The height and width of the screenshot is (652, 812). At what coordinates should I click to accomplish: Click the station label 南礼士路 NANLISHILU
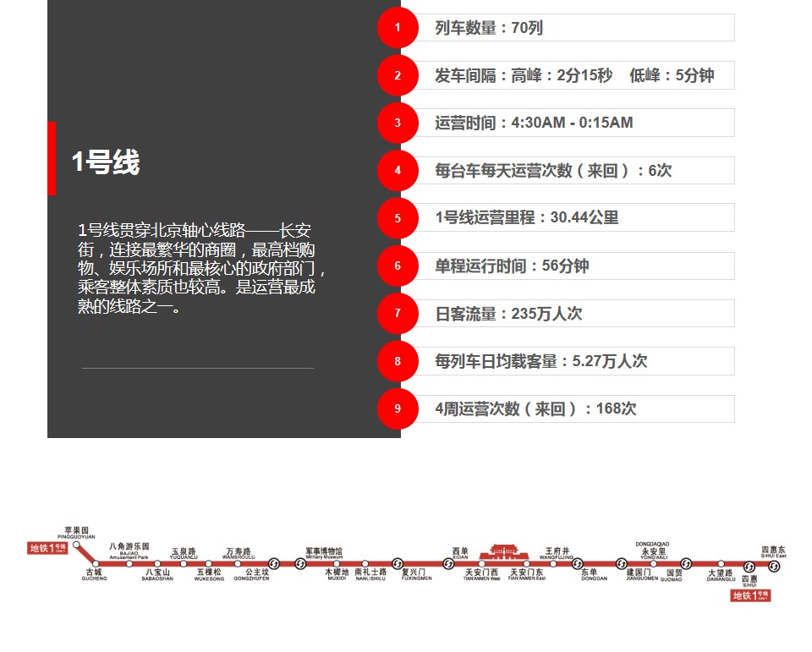[370, 574]
